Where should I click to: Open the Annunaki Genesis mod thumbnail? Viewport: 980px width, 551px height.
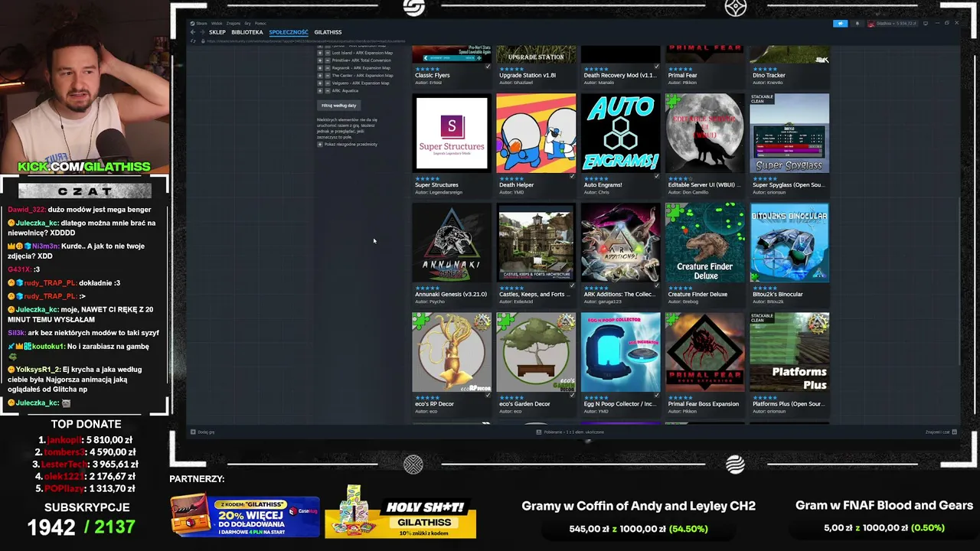click(x=452, y=243)
